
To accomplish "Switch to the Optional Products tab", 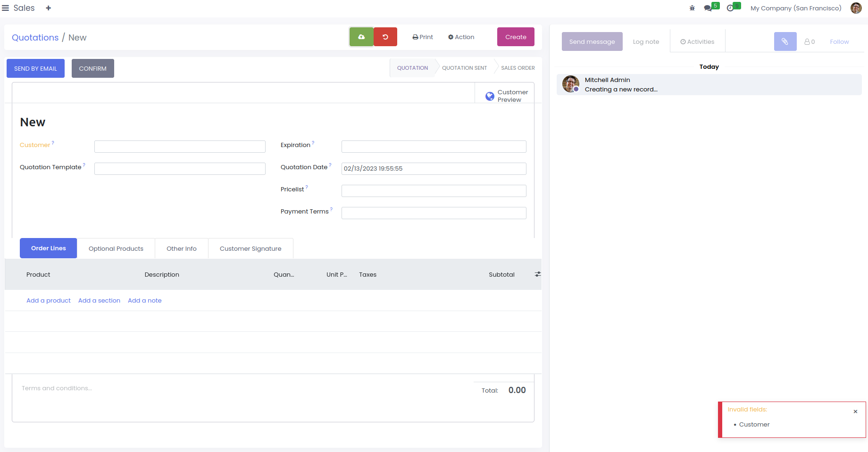I will pos(116,248).
